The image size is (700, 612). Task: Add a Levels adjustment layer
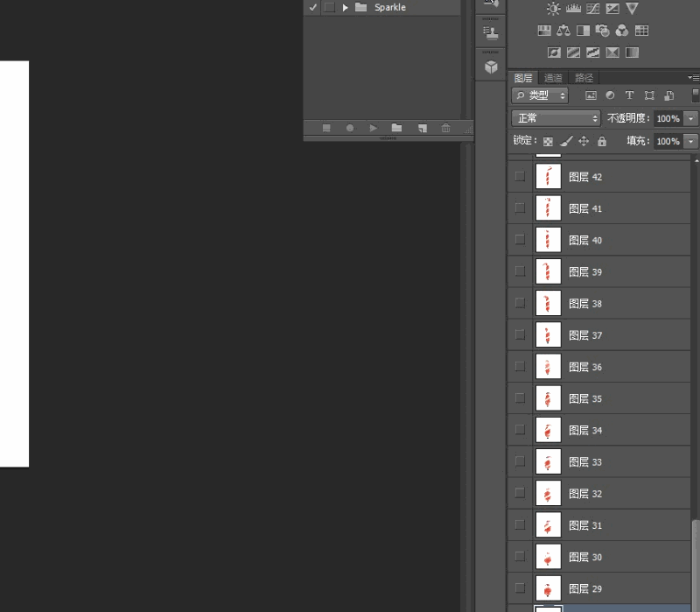point(573,9)
